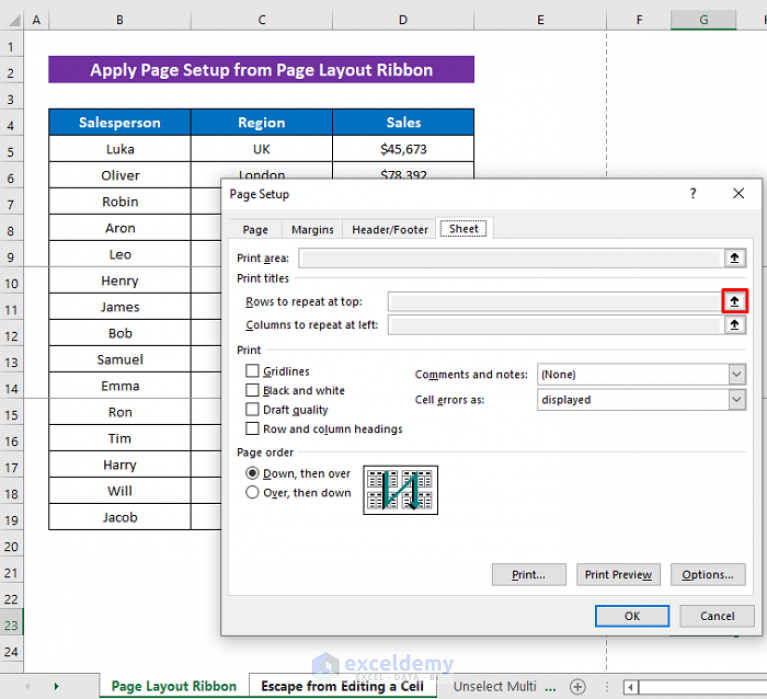The height and width of the screenshot is (699, 767).
Task: Click the purple title banner cell
Action: click(261, 69)
